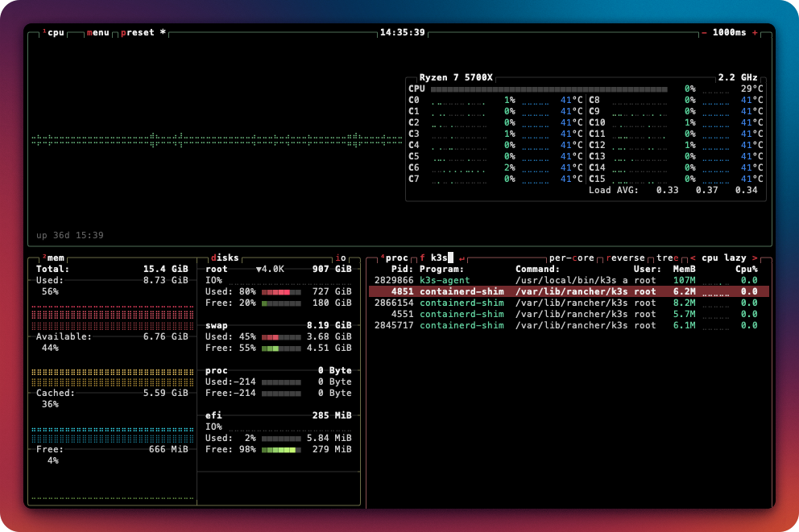Increase the update interval with the plus sign
The height and width of the screenshot is (532, 799).
[x=755, y=32]
